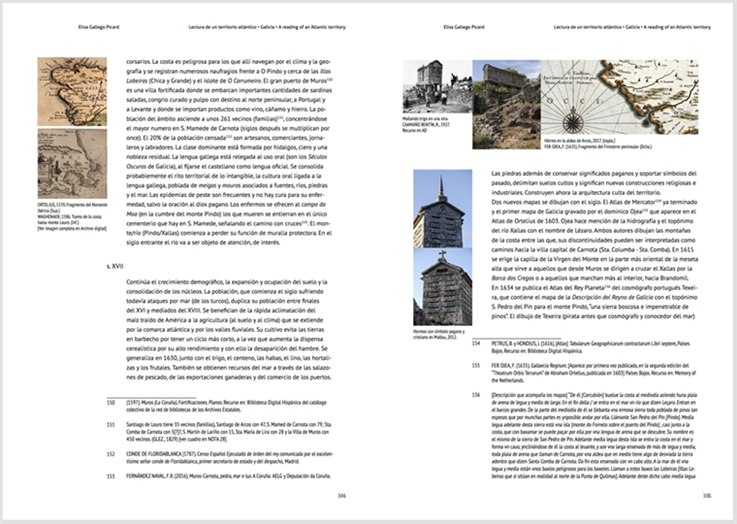Click page number 104
Viewport: 737px width, 524px height.
tap(342, 495)
